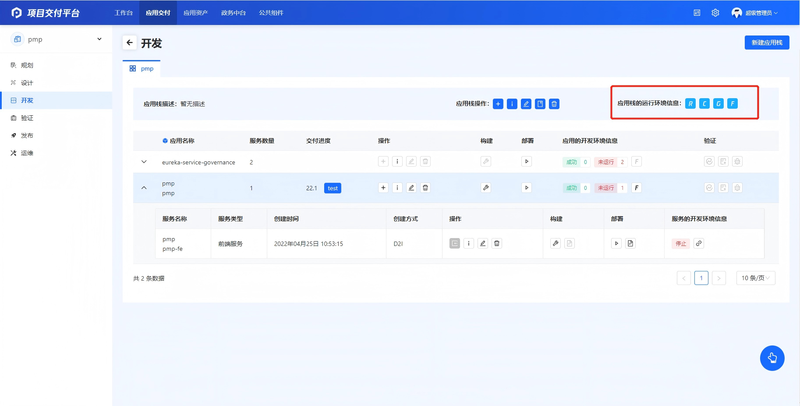The width and height of the screenshot is (800, 406).
Task: Click the 新建应用栈 button
Action: pyautogui.click(x=766, y=43)
